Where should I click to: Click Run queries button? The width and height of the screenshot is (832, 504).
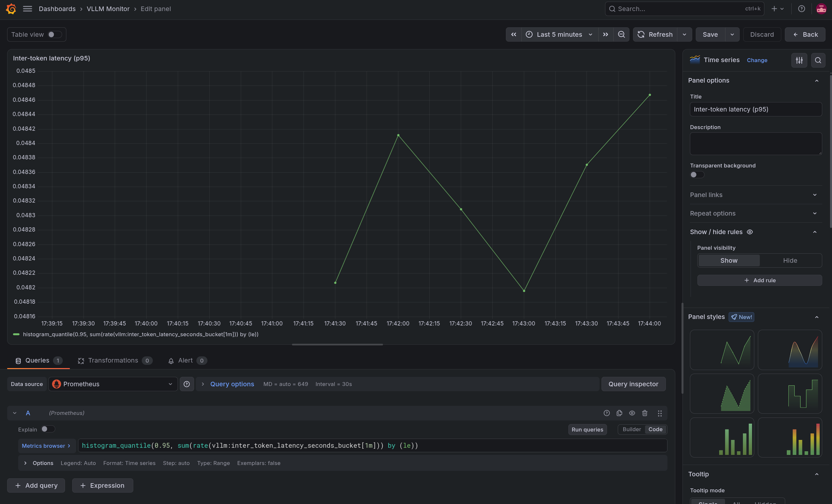pyautogui.click(x=587, y=429)
